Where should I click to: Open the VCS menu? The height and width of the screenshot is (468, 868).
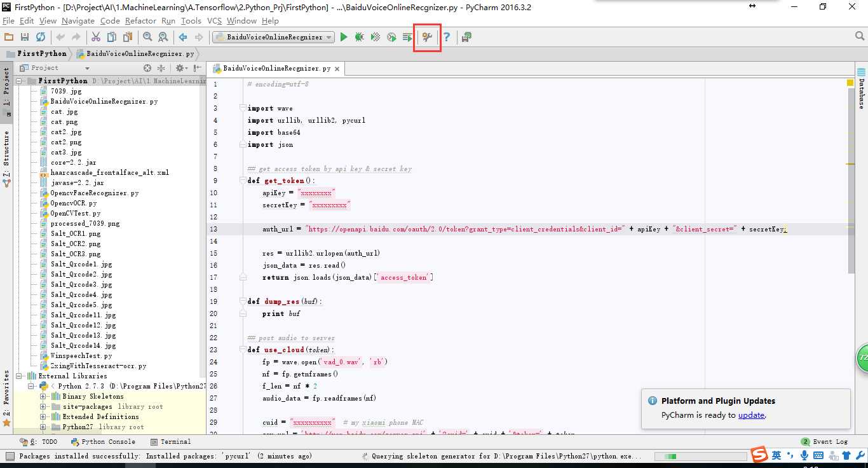point(215,21)
